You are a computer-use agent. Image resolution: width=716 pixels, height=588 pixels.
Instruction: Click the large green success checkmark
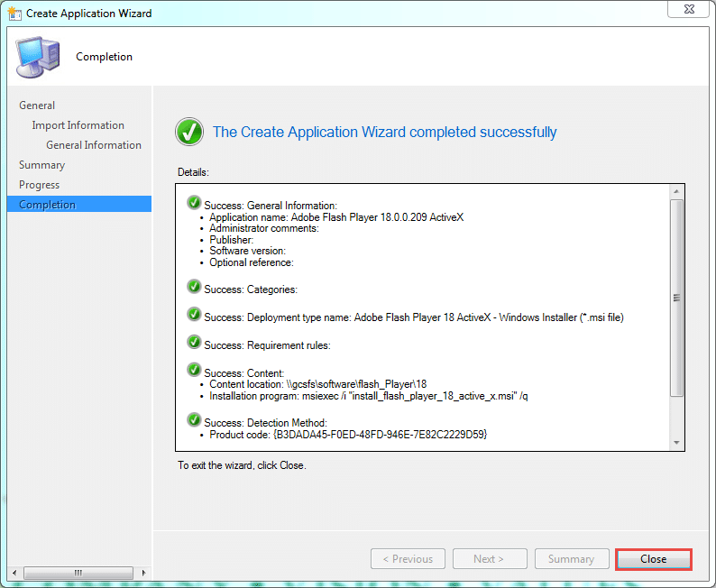pyautogui.click(x=189, y=132)
